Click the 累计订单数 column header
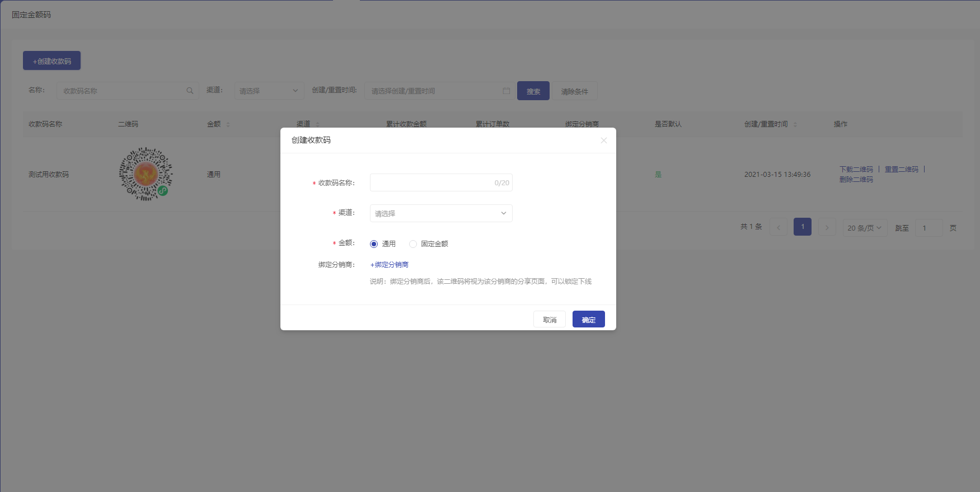The height and width of the screenshot is (492, 980). 493,124
